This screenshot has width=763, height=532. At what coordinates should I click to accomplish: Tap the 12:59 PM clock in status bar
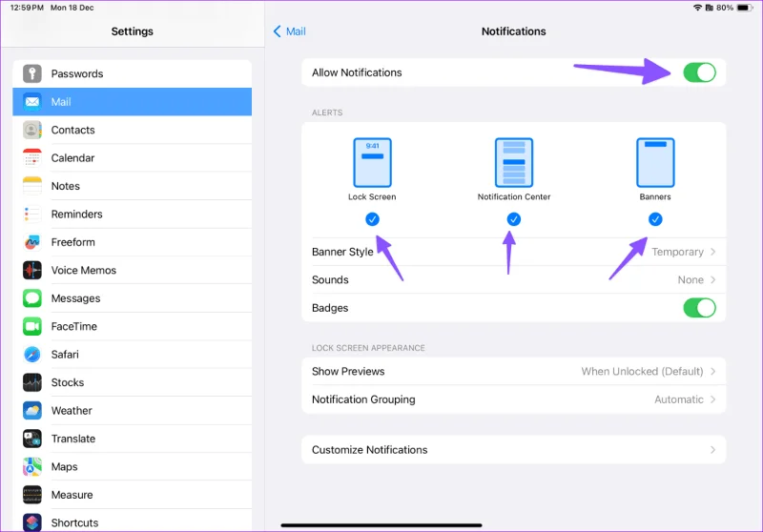coord(27,8)
